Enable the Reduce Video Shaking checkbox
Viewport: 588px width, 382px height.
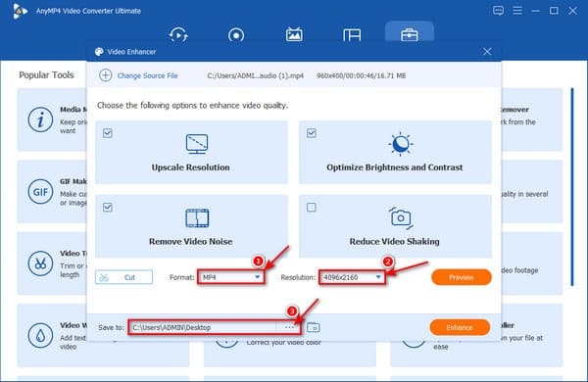tap(312, 207)
